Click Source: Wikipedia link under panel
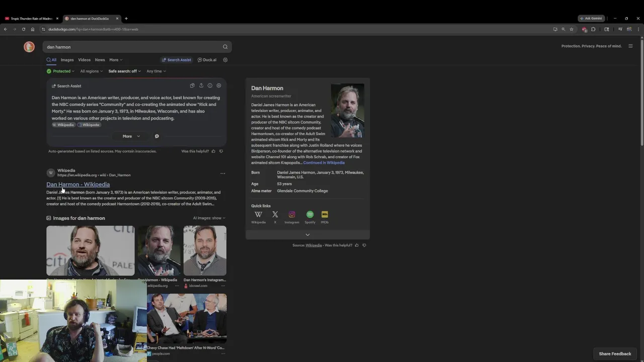The height and width of the screenshot is (362, 644). click(x=313, y=245)
